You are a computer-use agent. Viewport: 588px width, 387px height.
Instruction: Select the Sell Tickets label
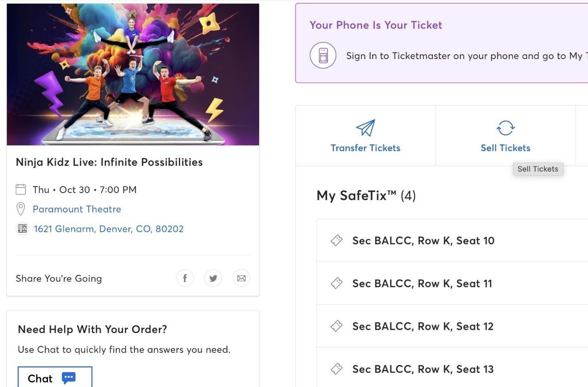pyautogui.click(x=505, y=148)
